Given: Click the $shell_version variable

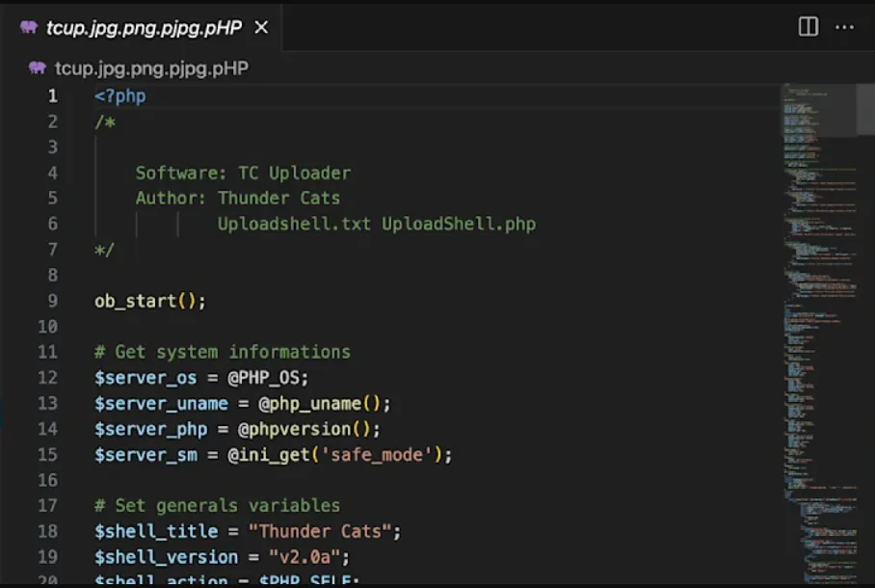Looking at the screenshot, I should click(x=167, y=557).
